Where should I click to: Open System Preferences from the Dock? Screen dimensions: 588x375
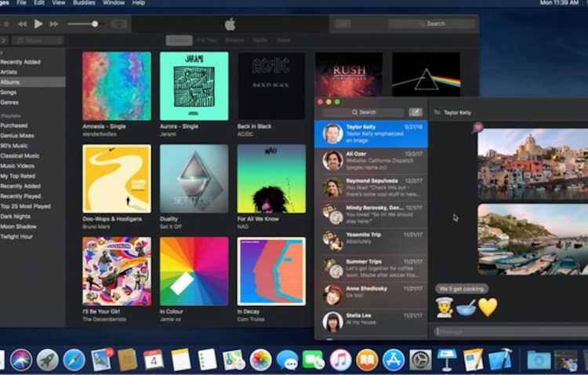click(x=420, y=360)
